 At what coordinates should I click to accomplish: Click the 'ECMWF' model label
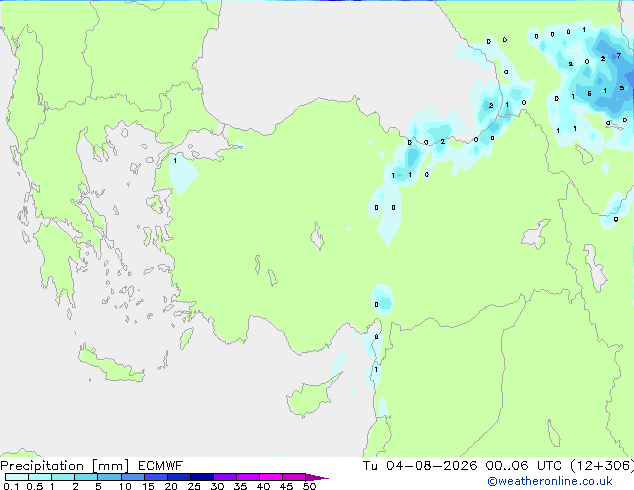160,466
